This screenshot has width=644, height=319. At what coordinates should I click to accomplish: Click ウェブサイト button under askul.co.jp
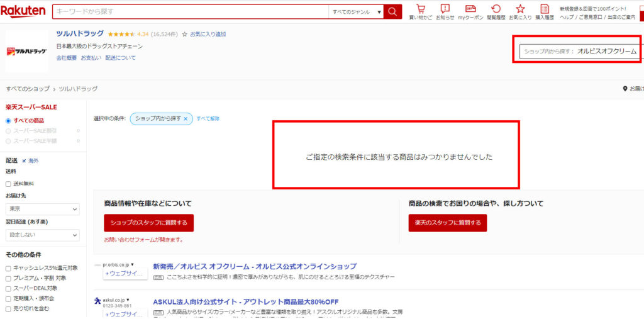[125, 315]
